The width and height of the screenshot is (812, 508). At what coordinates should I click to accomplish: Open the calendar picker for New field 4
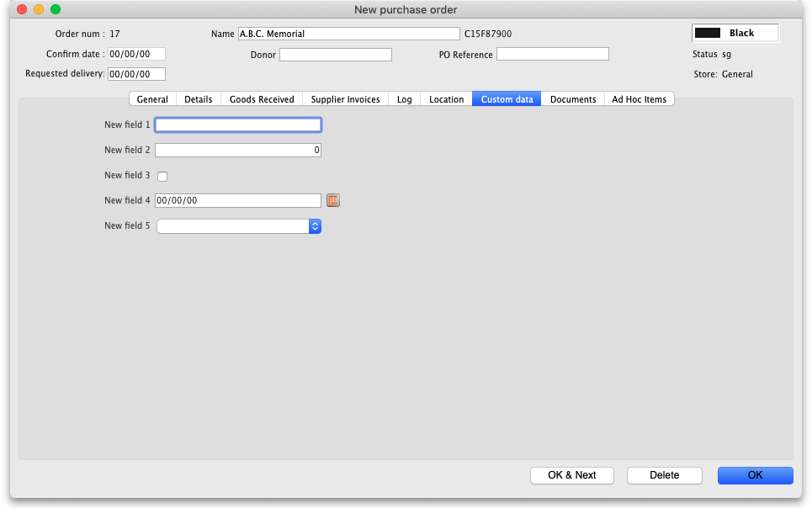pos(333,200)
